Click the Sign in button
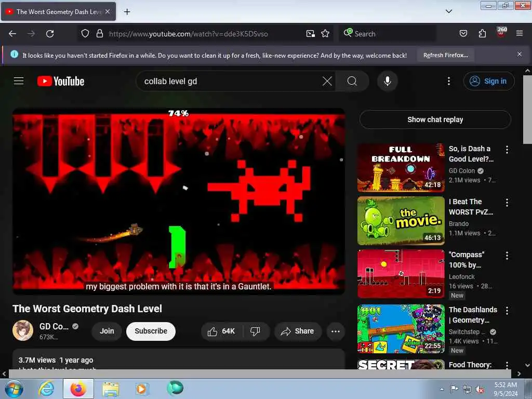The height and width of the screenshot is (399, 532). coord(488,81)
